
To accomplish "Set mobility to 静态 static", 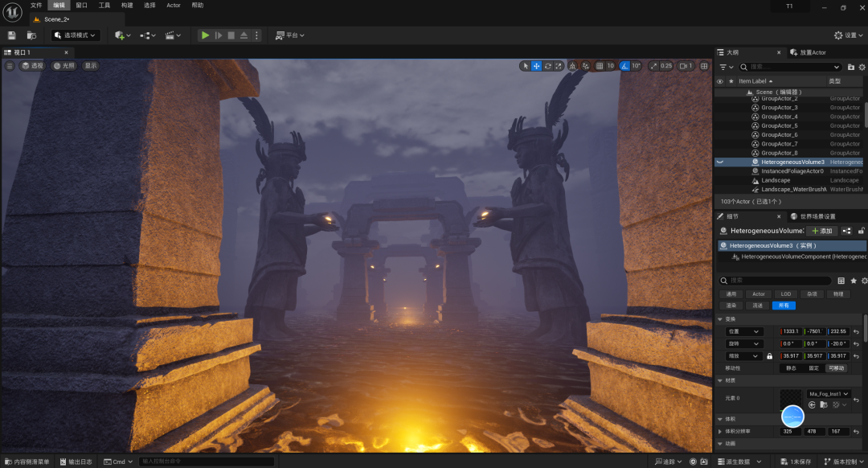I will 792,368.
